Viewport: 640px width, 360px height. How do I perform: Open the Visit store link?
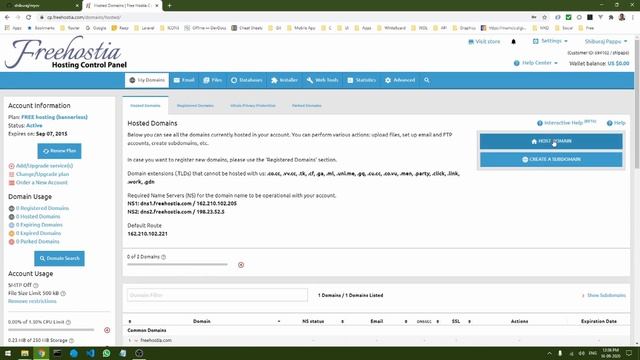click(484, 42)
